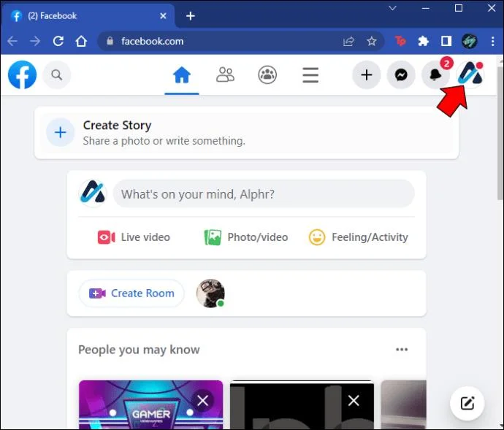Open the Messenger icon

[x=401, y=75]
